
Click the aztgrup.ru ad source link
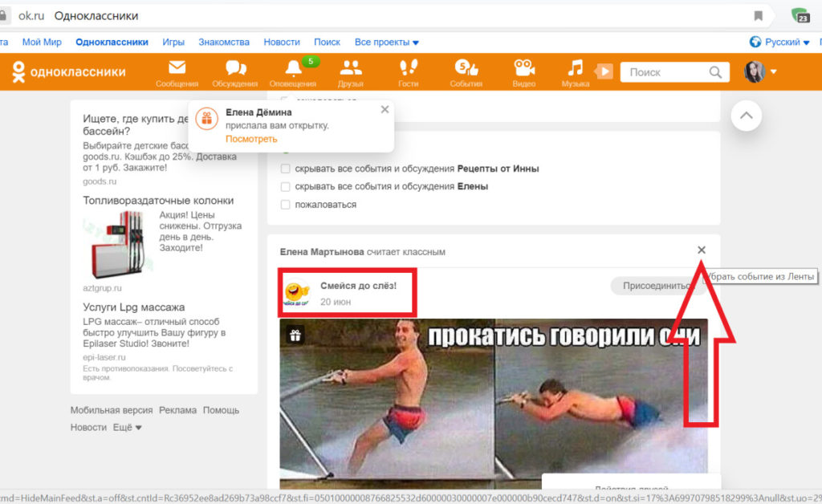coord(102,288)
